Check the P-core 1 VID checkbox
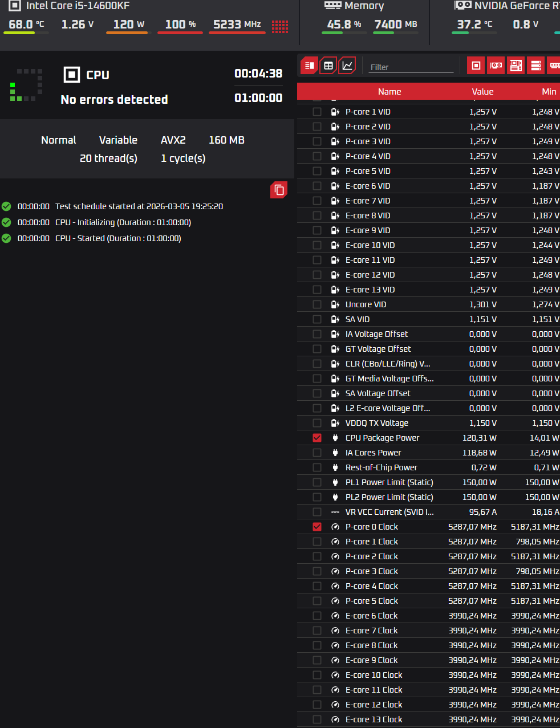560x728 pixels. point(317,112)
